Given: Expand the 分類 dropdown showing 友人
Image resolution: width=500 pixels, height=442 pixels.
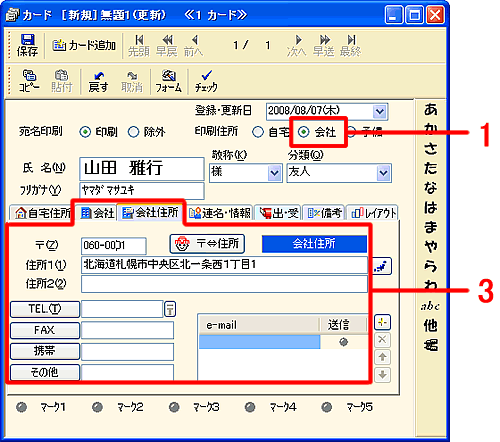Looking at the screenshot, I should tap(383, 173).
